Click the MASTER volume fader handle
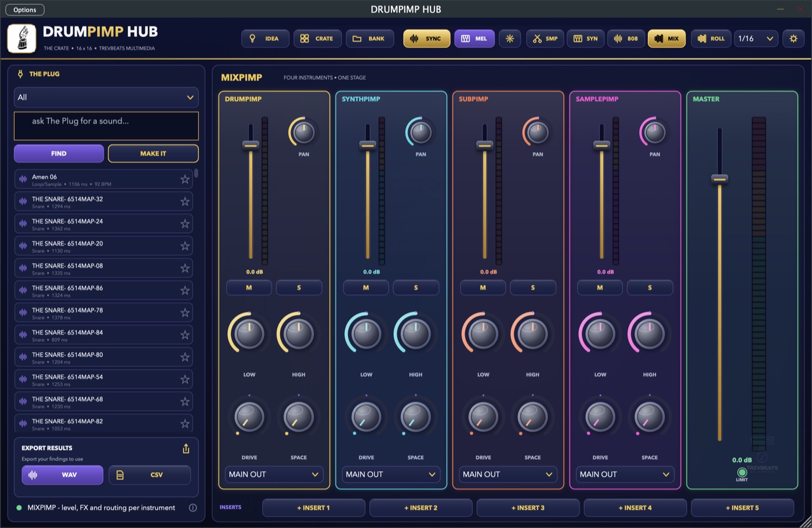The image size is (812, 528). [x=720, y=179]
